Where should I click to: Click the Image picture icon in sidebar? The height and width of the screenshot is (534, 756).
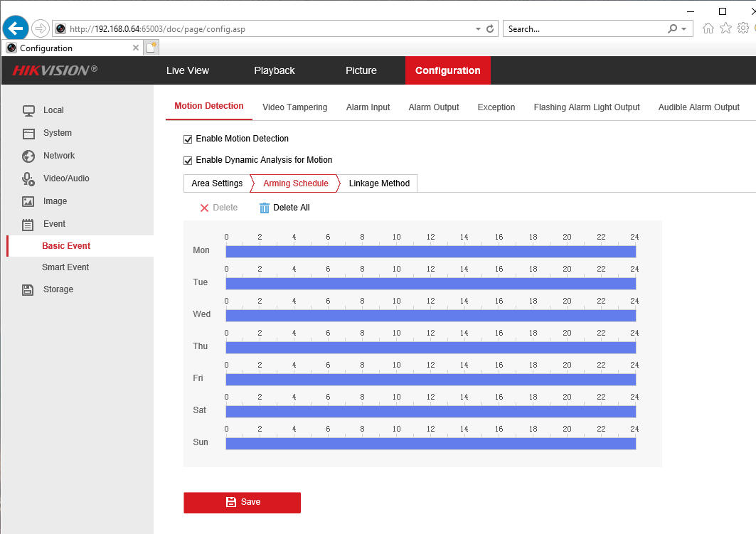pos(28,201)
